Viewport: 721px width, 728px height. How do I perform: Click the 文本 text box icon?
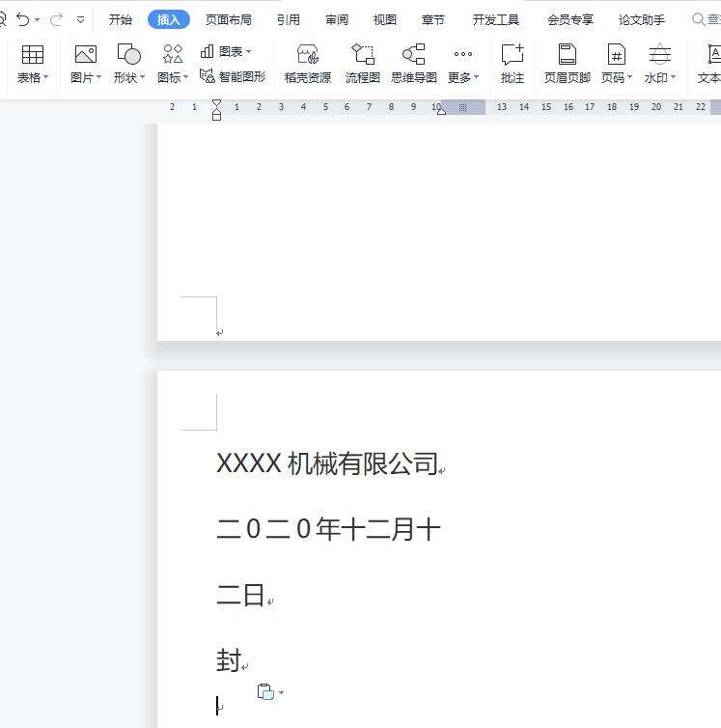pos(713,54)
